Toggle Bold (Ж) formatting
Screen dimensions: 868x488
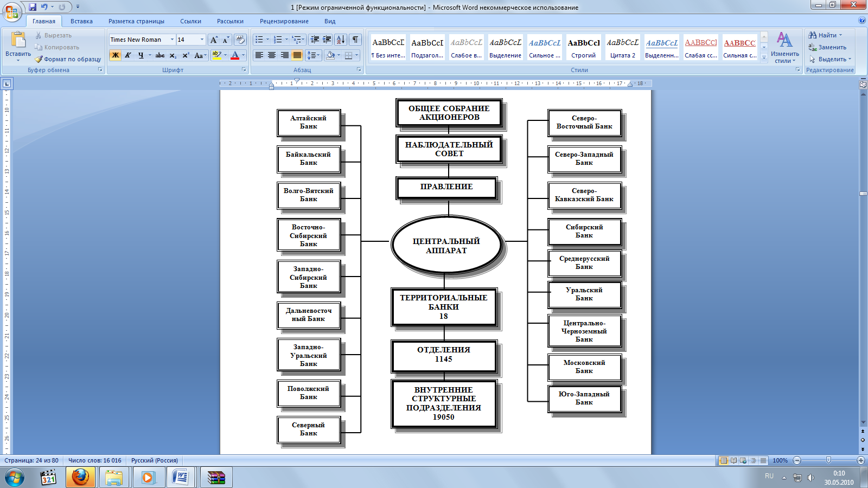coord(115,55)
